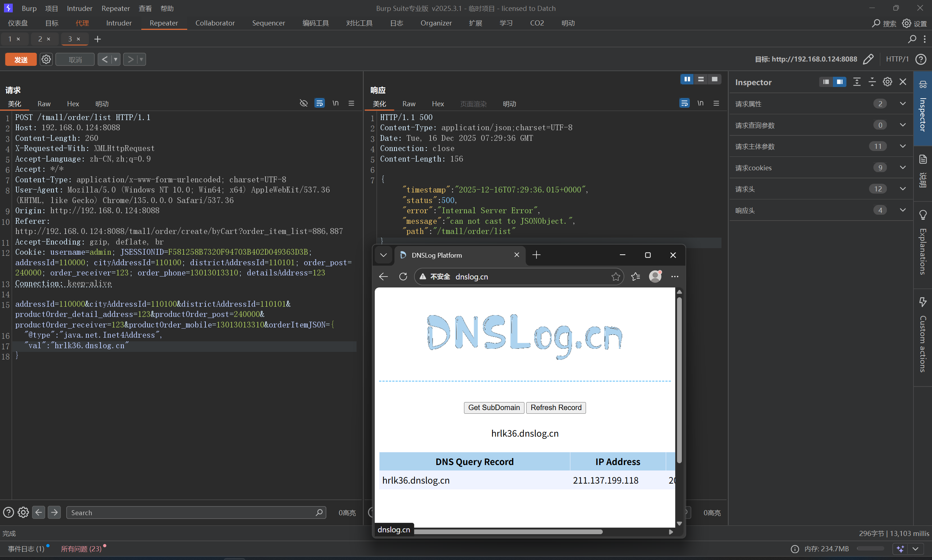
Task: Click the Inspector side panel icon
Action: (x=923, y=84)
